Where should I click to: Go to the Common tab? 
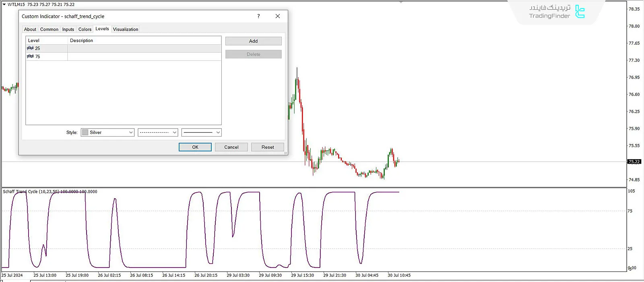click(x=49, y=29)
